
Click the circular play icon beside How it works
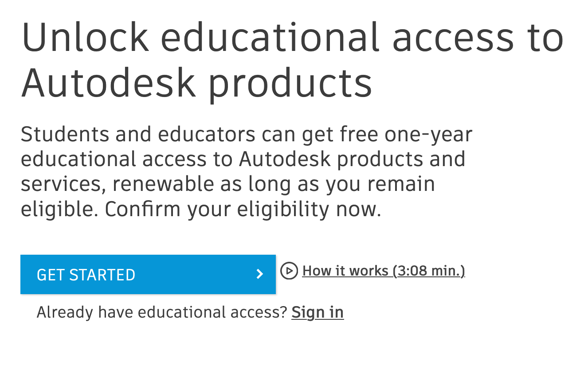coord(289,271)
